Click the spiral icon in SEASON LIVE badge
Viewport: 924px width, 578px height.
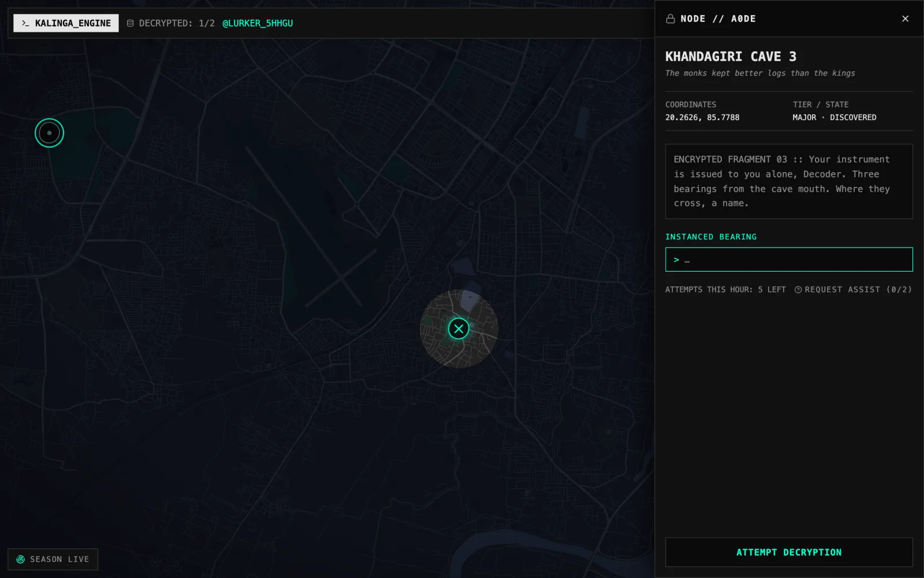click(21, 560)
